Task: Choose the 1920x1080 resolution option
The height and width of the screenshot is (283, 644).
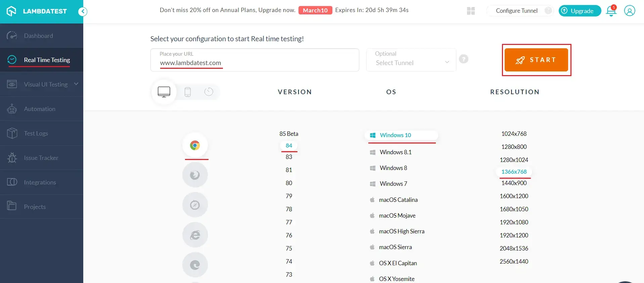Action: (514, 222)
